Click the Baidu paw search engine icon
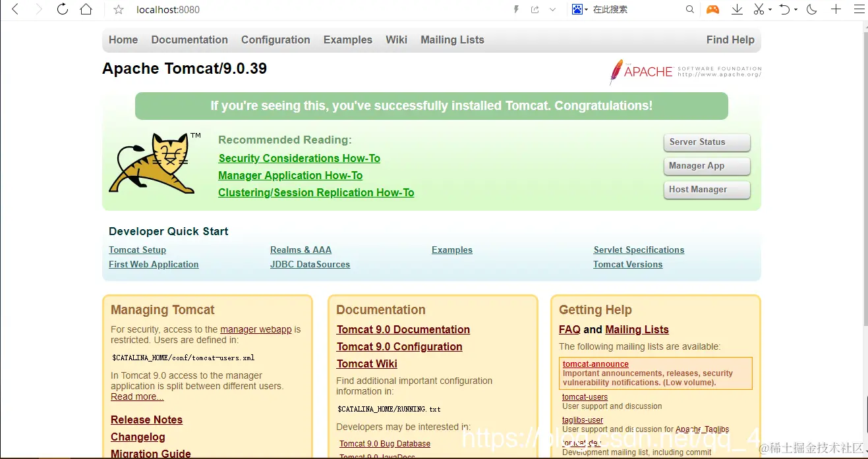This screenshot has height=459, width=868. point(577,9)
